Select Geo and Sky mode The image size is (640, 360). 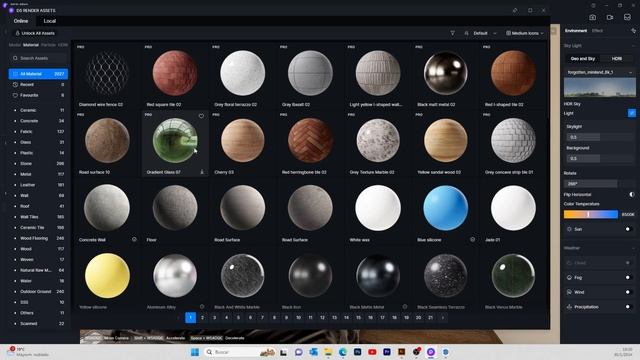pyautogui.click(x=583, y=59)
